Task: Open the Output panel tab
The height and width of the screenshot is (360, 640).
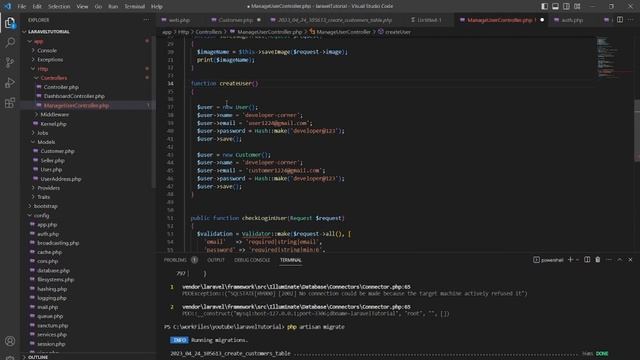Action: (216, 260)
